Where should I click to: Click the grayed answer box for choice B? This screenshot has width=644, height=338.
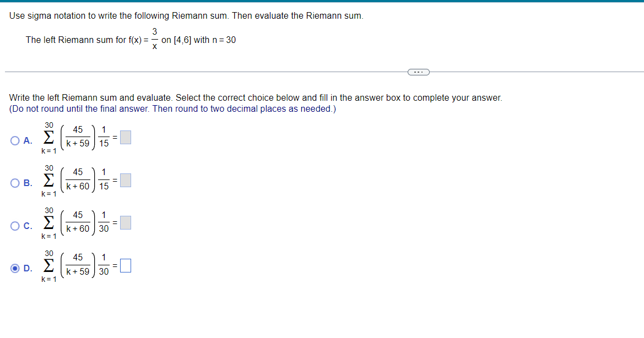(x=125, y=180)
